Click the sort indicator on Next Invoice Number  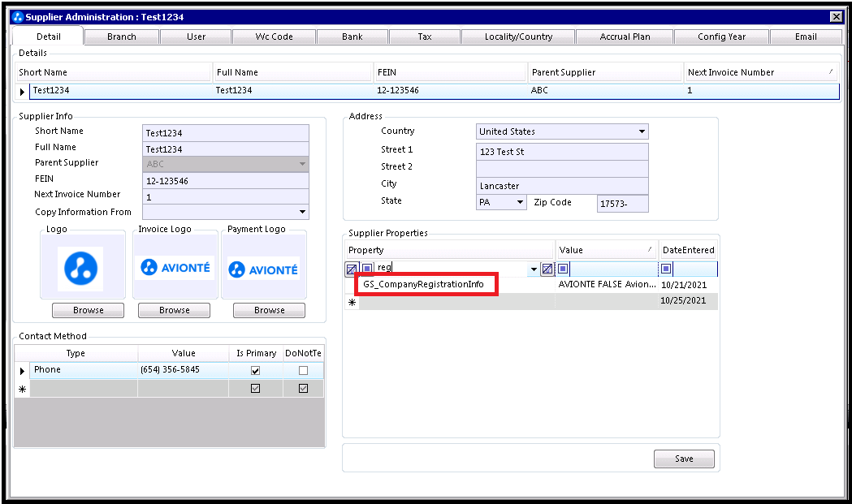pyautogui.click(x=831, y=71)
